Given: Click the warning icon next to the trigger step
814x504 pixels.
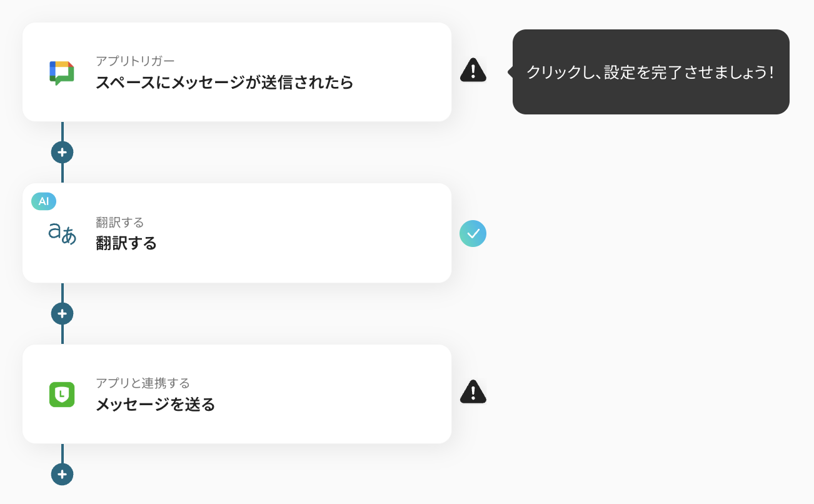Looking at the screenshot, I should (473, 71).
